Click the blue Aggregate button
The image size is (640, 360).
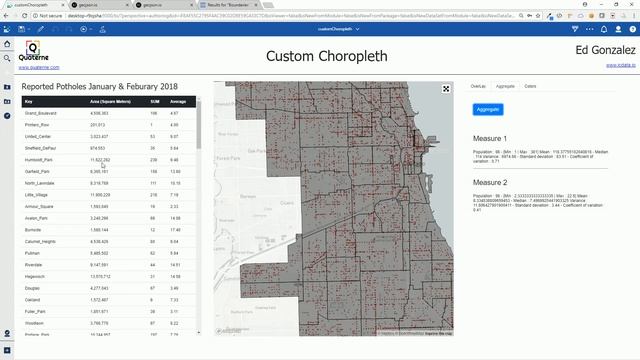(488, 109)
